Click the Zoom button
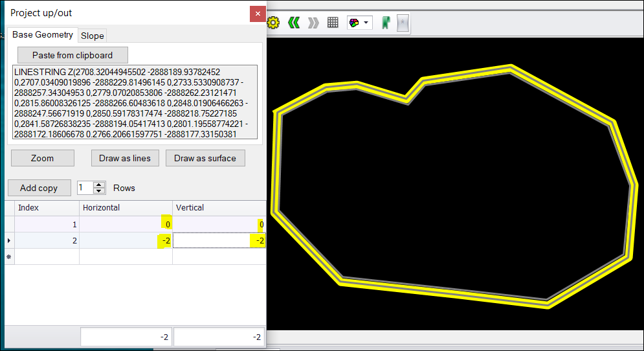Screen dimensions: 644x351 tap(43, 158)
